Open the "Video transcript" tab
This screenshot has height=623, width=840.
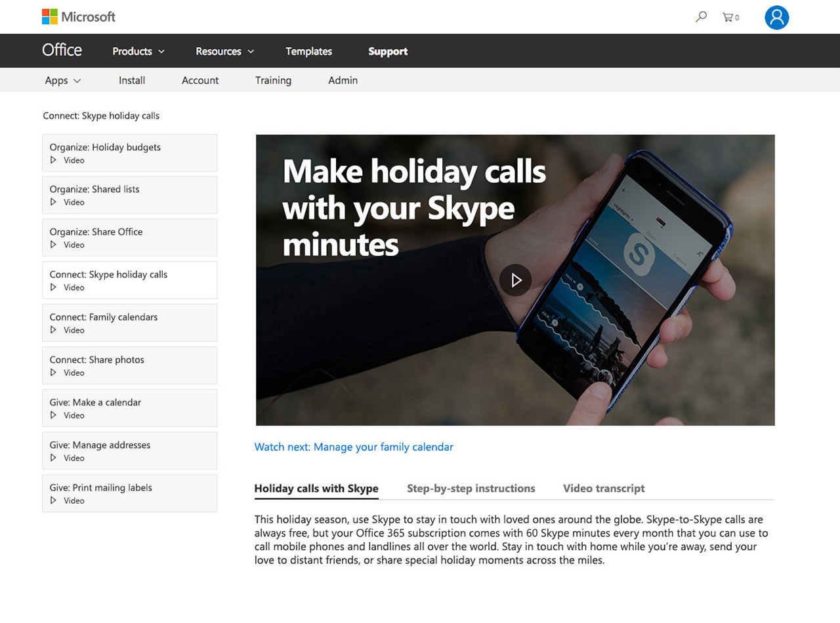point(604,488)
